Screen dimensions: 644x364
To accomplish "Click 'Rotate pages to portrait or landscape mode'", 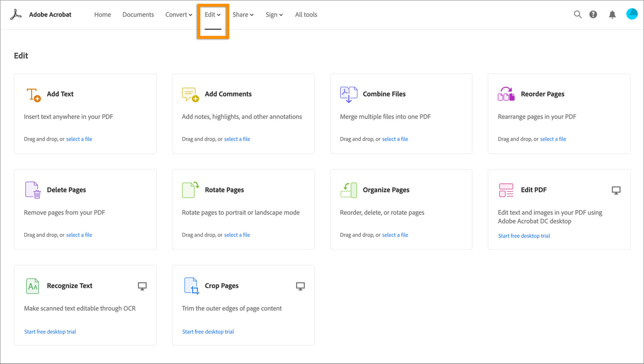I will [x=241, y=213].
